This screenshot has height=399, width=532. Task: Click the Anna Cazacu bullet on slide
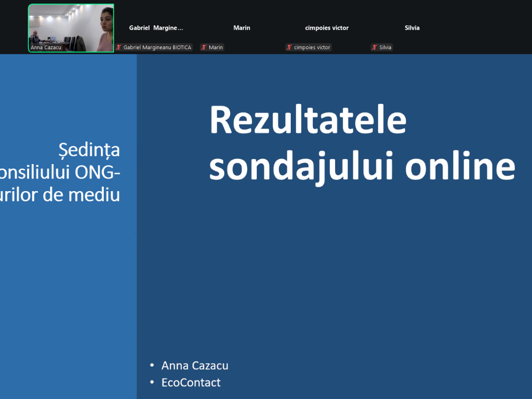coord(195,366)
